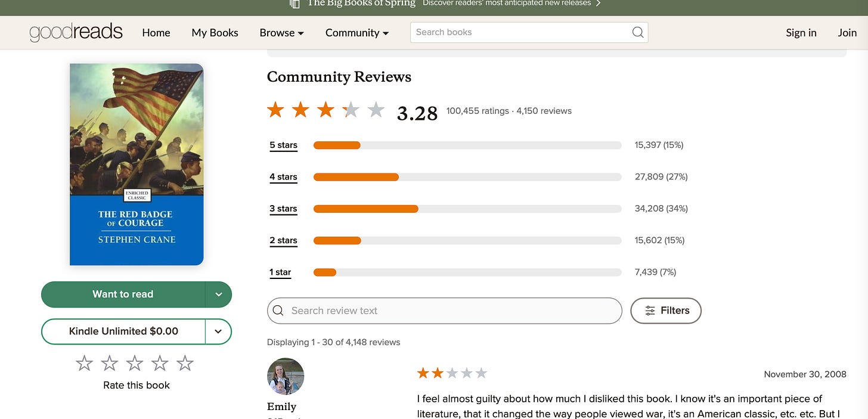868x419 pixels.
Task: Click Emily's two-star review rating
Action: pyautogui.click(x=452, y=374)
